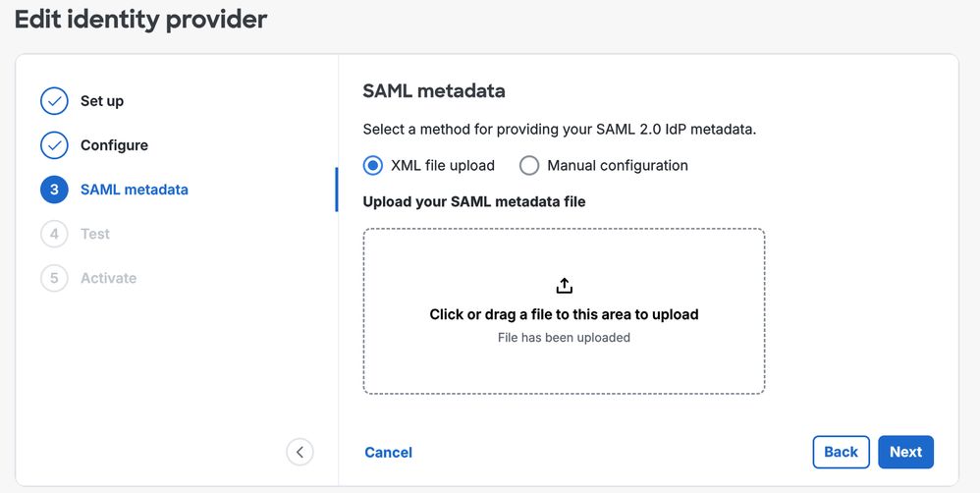Click the 'Click or drag a file' upload text

click(x=564, y=314)
